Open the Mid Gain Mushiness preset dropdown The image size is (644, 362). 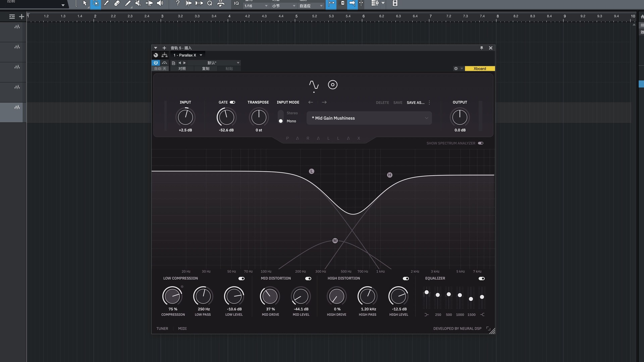369,118
